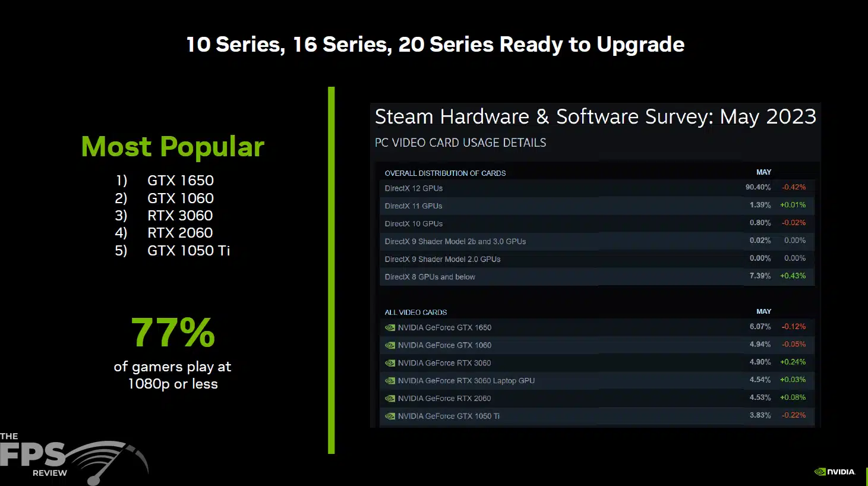Click the NVIDIA icon beside RTX 3060 Laptop GPU
This screenshot has height=486, width=868.
(390, 381)
